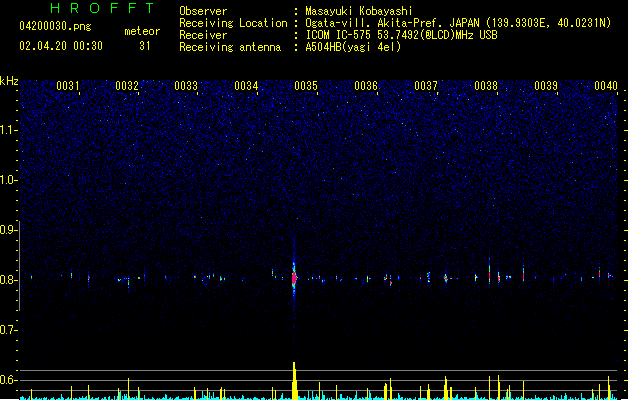Click the meteor count label
The height and width of the screenshot is (400, 629).
(142, 31)
